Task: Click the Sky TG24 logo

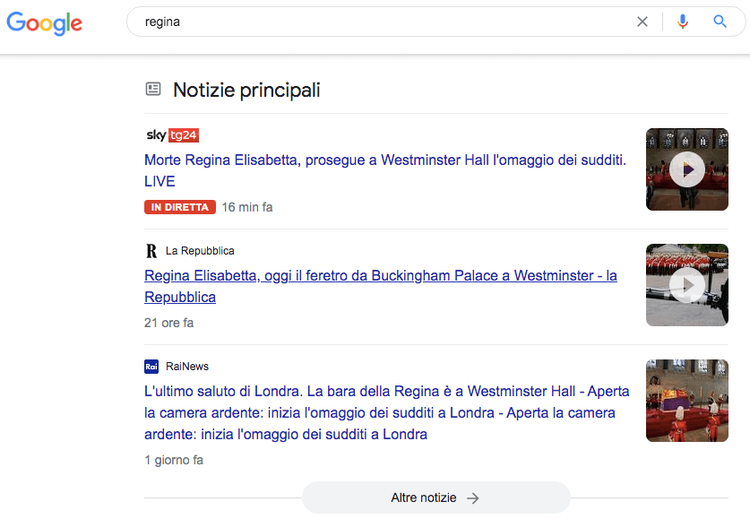Action: 172,135
